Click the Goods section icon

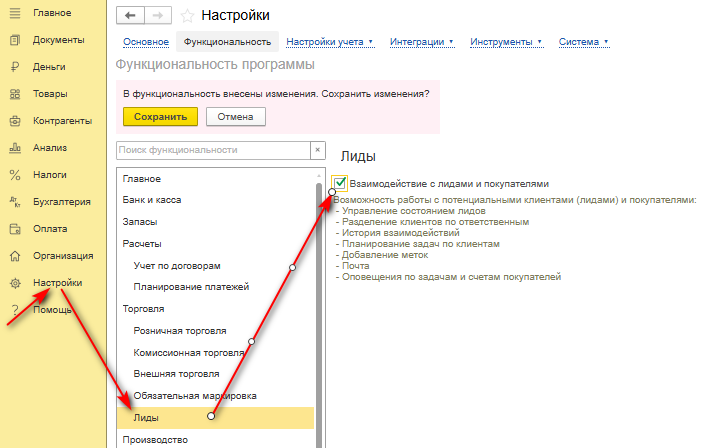(15, 94)
